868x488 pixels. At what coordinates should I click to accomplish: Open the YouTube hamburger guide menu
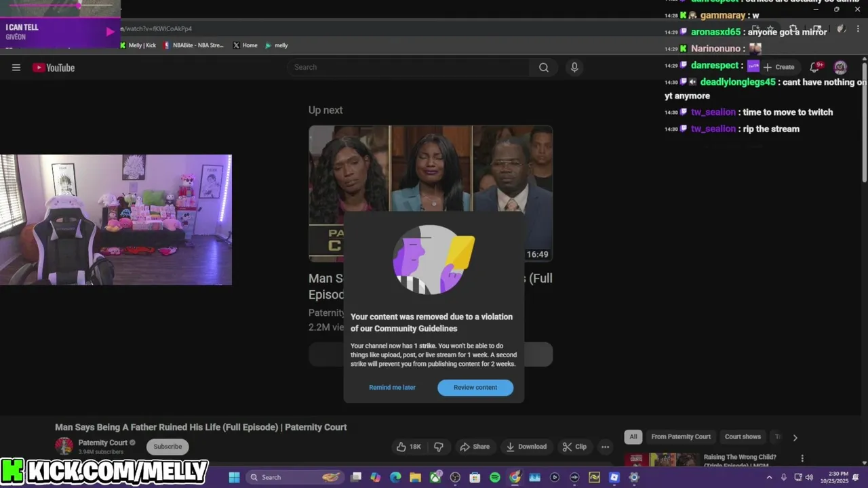pyautogui.click(x=16, y=67)
